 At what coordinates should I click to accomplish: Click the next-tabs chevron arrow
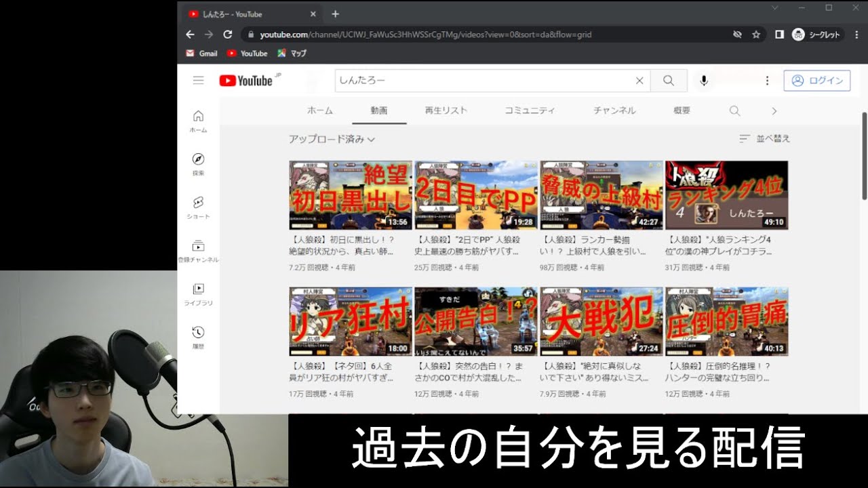pyautogui.click(x=774, y=110)
